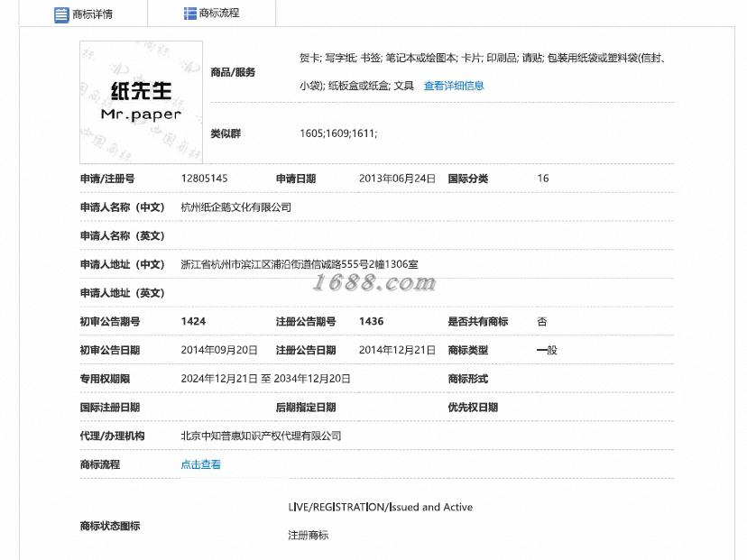Select exclusive rights period 2024年12月21日 至 2034年12月20日
This screenshot has height=560, width=747.
pos(265,379)
